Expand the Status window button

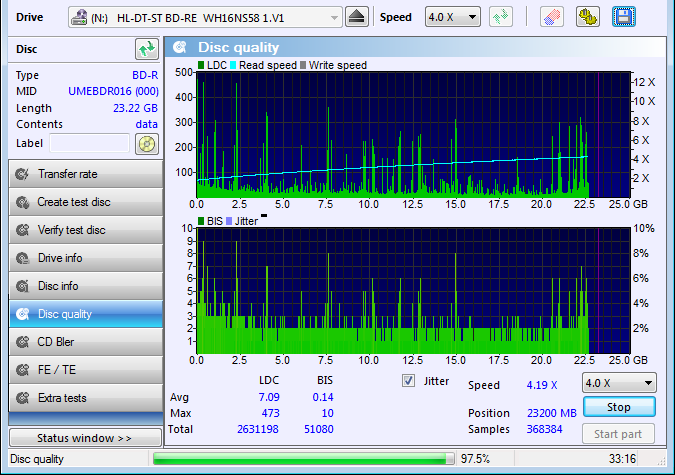[x=85, y=438]
